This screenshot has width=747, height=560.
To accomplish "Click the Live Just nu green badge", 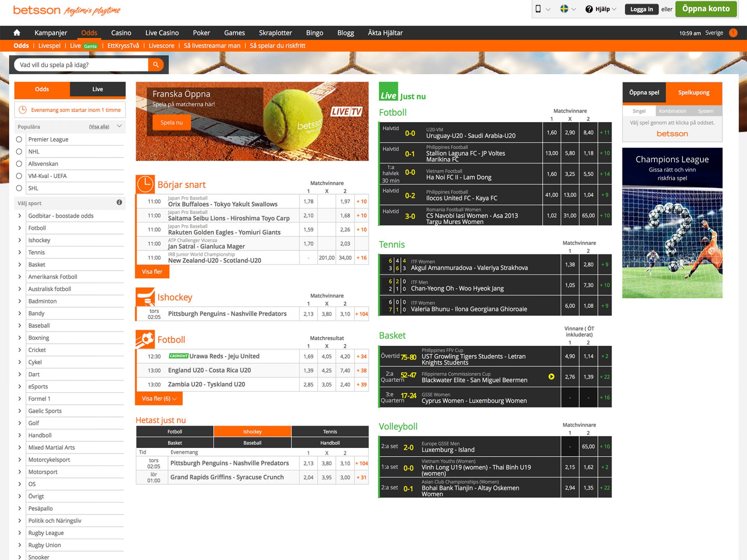I will pos(388,92).
